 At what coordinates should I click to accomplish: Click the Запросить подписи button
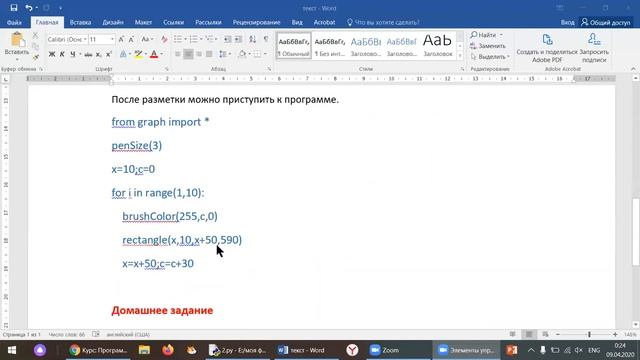(594, 47)
